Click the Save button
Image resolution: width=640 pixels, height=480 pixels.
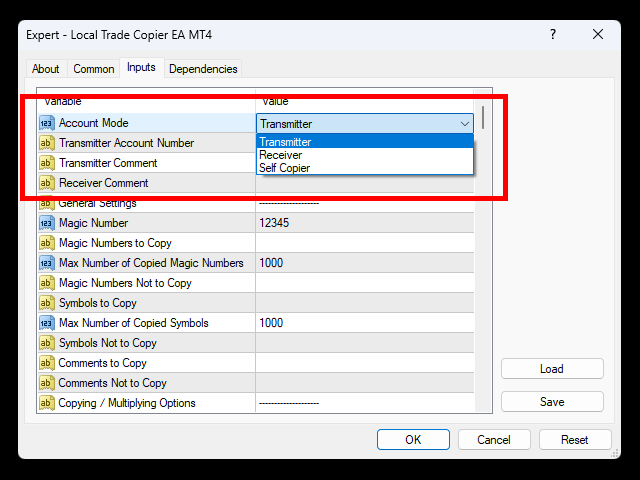pyautogui.click(x=552, y=402)
